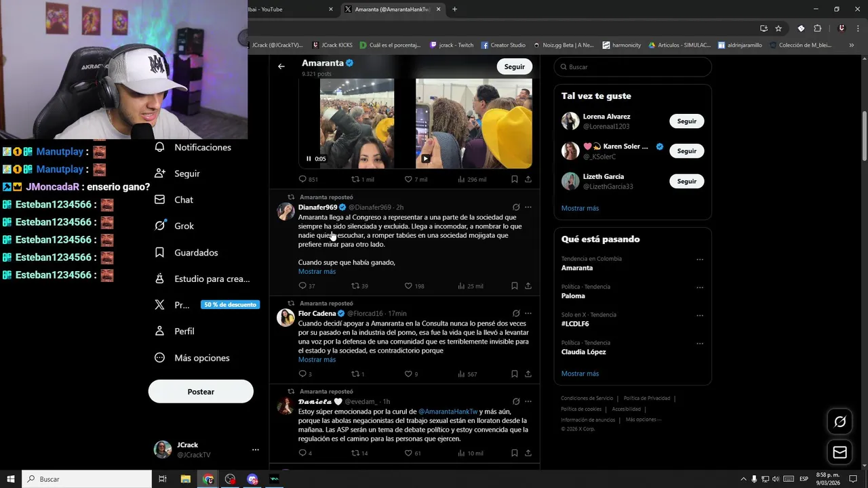
Task: Open Grok in the sidebar
Action: click(175, 226)
